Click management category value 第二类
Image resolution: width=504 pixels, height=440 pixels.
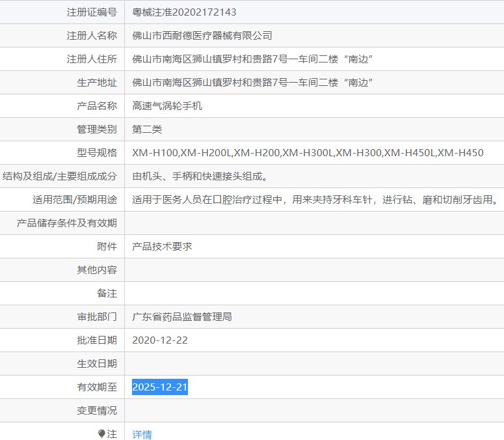click(147, 130)
